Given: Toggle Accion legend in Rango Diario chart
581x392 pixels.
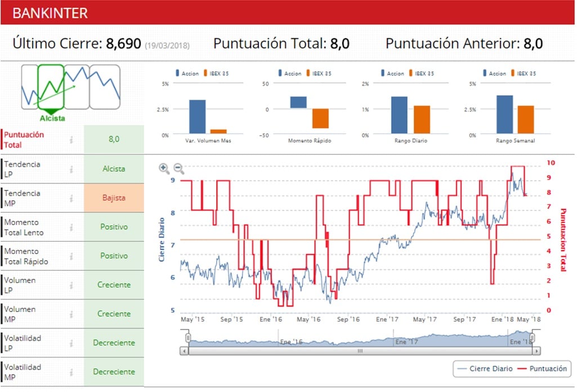Looking at the screenshot, I should point(392,73).
